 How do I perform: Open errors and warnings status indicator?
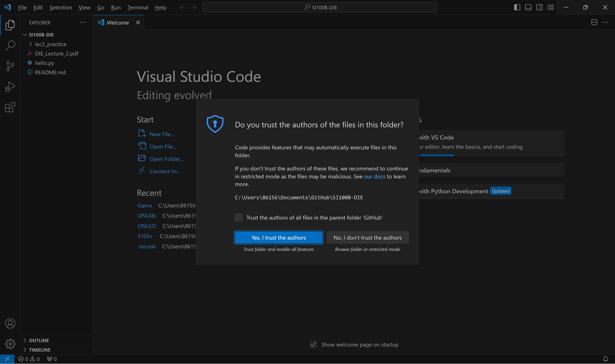click(29, 359)
